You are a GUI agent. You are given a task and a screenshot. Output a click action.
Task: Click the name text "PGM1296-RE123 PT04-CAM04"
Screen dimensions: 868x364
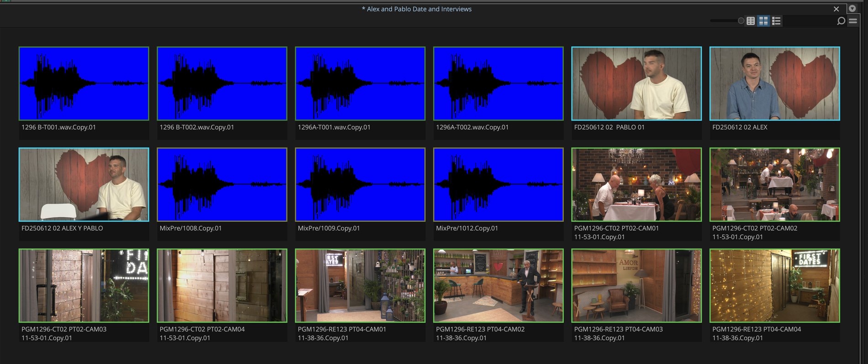(757, 329)
